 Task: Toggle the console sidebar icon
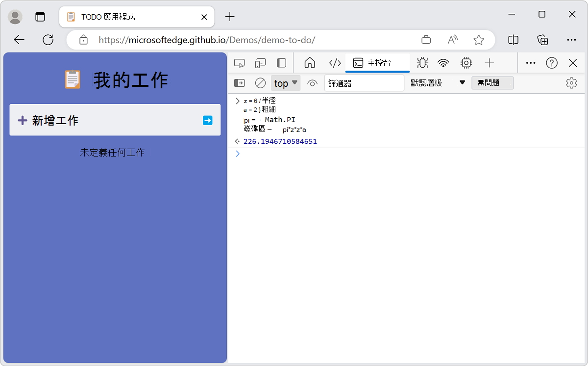(239, 82)
